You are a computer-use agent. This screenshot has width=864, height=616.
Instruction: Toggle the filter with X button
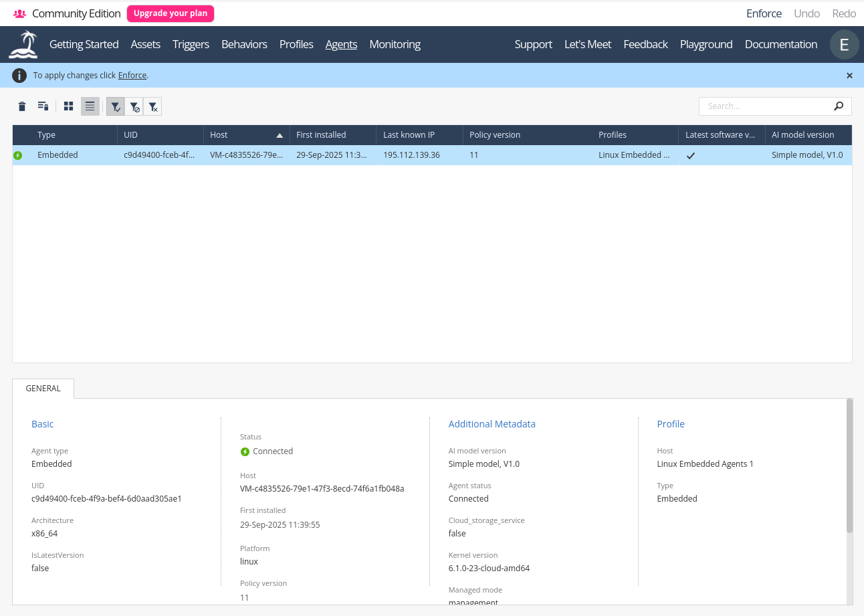click(153, 106)
